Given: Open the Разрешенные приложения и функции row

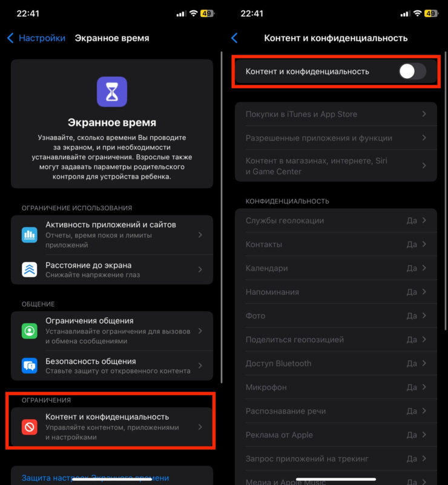Looking at the screenshot, I should click(336, 138).
